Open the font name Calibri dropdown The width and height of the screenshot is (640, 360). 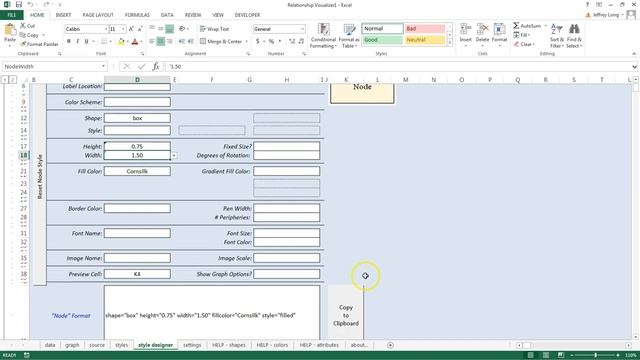(x=106, y=29)
